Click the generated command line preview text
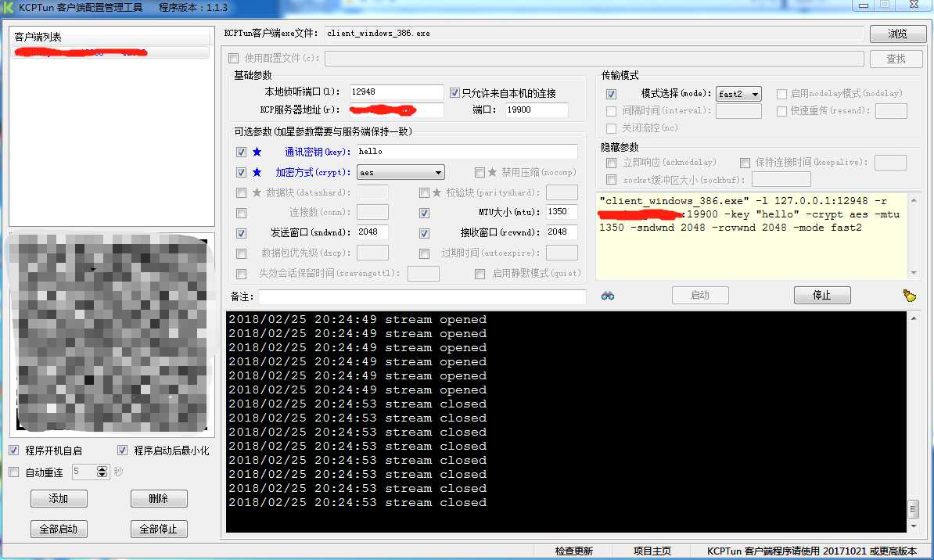The width and height of the screenshot is (934, 560). pos(749,214)
